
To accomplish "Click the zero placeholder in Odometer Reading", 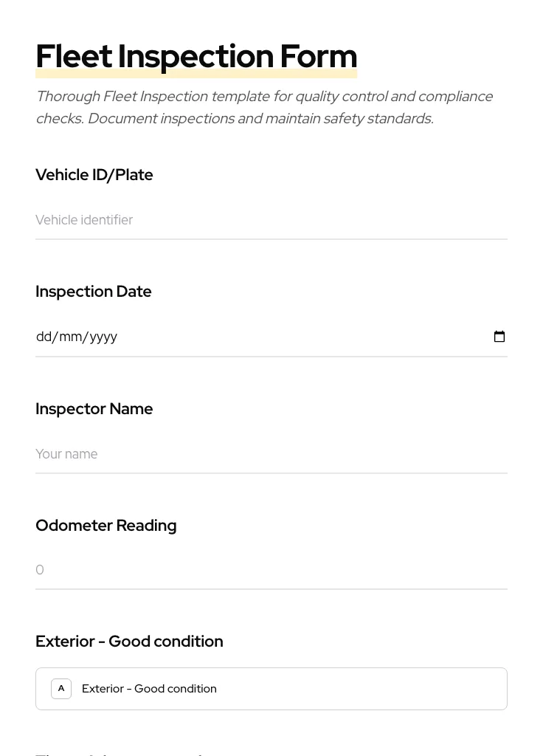I will (x=40, y=569).
